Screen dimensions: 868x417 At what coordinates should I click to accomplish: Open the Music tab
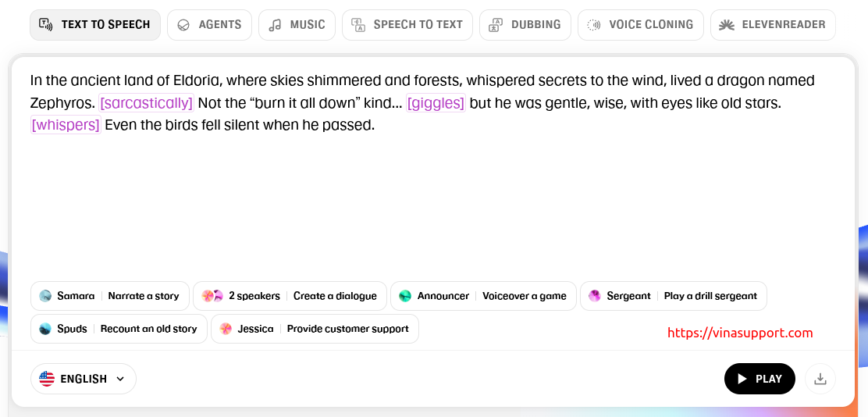click(x=297, y=25)
